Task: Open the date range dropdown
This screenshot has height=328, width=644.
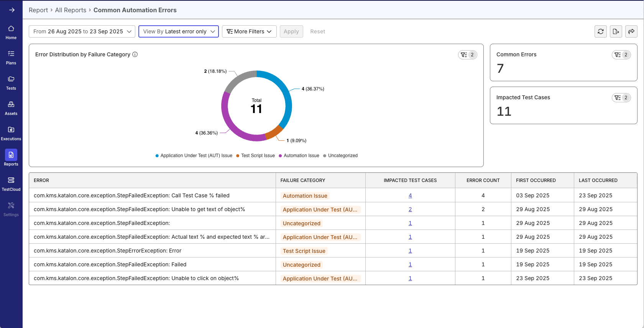Action: (x=82, y=31)
